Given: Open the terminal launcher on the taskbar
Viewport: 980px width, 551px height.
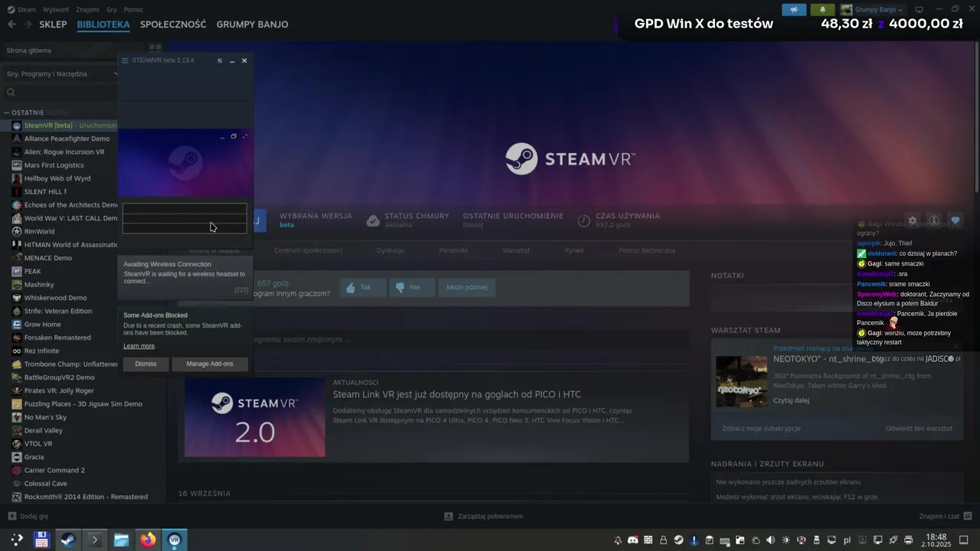Looking at the screenshot, I should (95, 540).
